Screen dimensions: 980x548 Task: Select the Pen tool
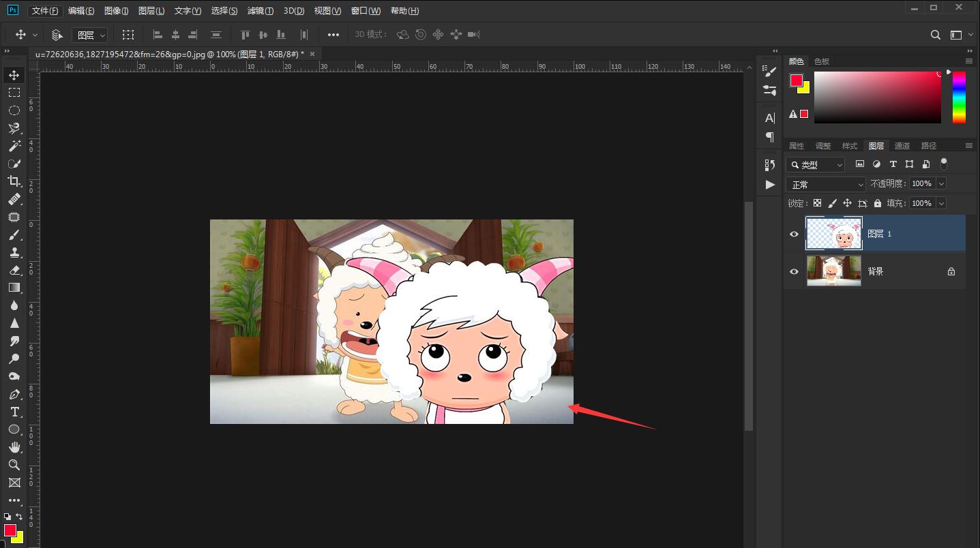tap(14, 394)
